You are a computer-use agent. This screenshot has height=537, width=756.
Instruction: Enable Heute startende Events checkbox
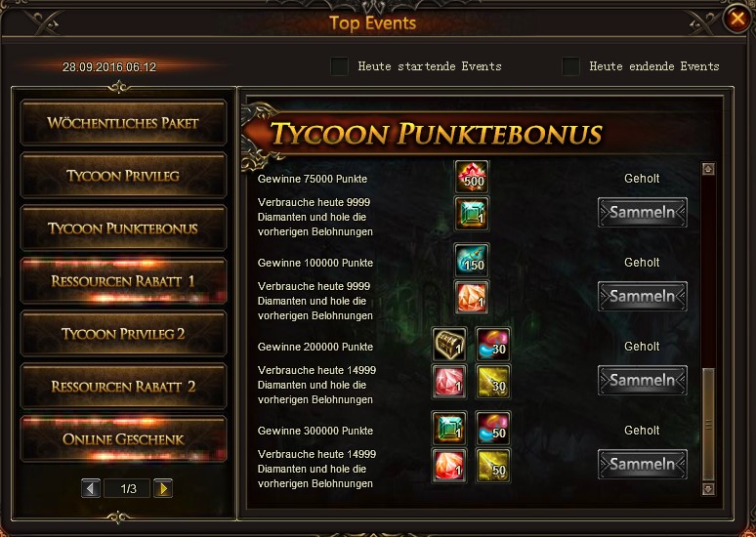[x=340, y=66]
